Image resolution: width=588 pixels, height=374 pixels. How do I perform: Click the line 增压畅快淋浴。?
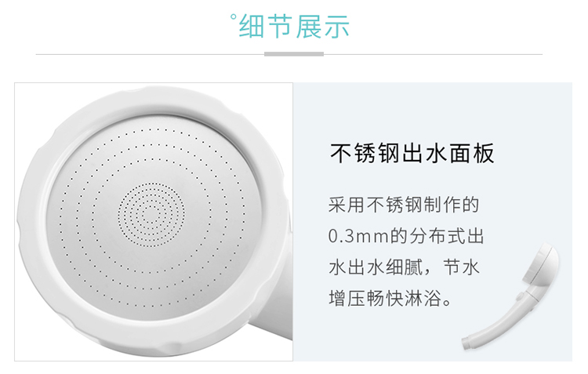pos(391,299)
